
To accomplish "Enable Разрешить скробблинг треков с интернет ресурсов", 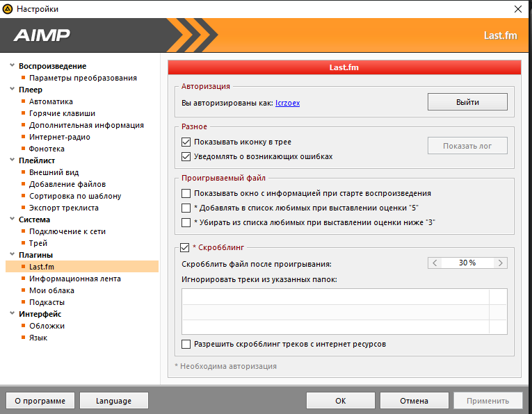I will [186, 344].
